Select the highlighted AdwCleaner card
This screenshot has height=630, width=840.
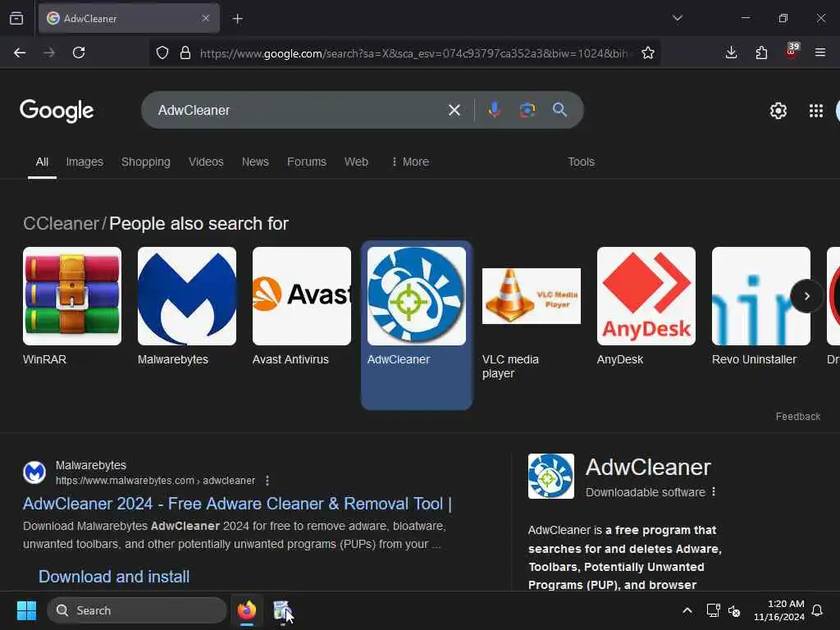pos(417,325)
